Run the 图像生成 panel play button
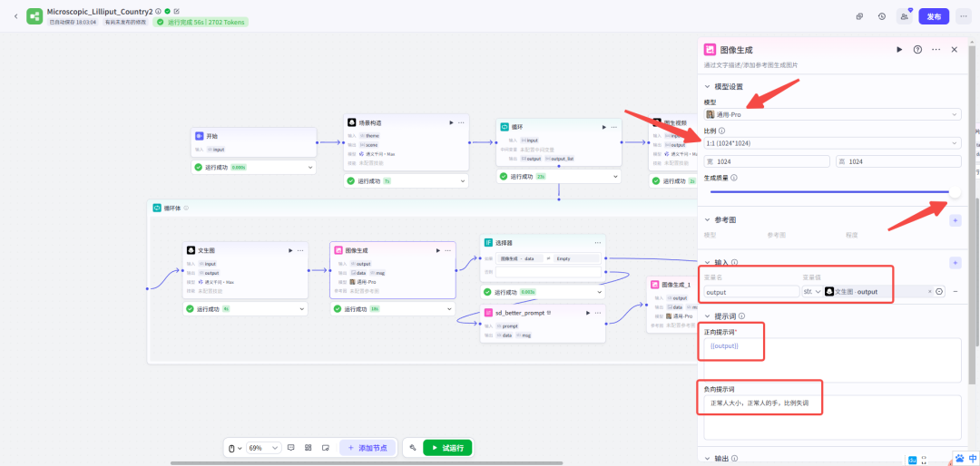980x466 pixels. pyautogui.click(x=899, y=49)
